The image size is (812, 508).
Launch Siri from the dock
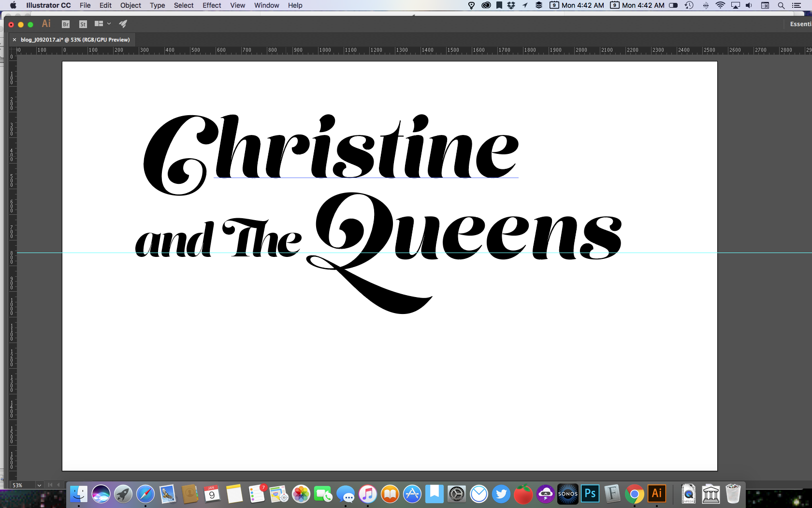(x=101, y=494)
